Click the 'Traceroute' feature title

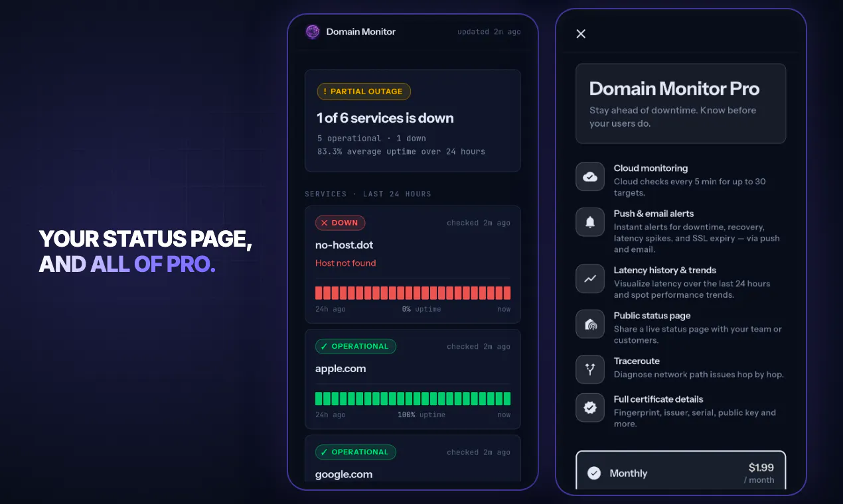point(637,361)
